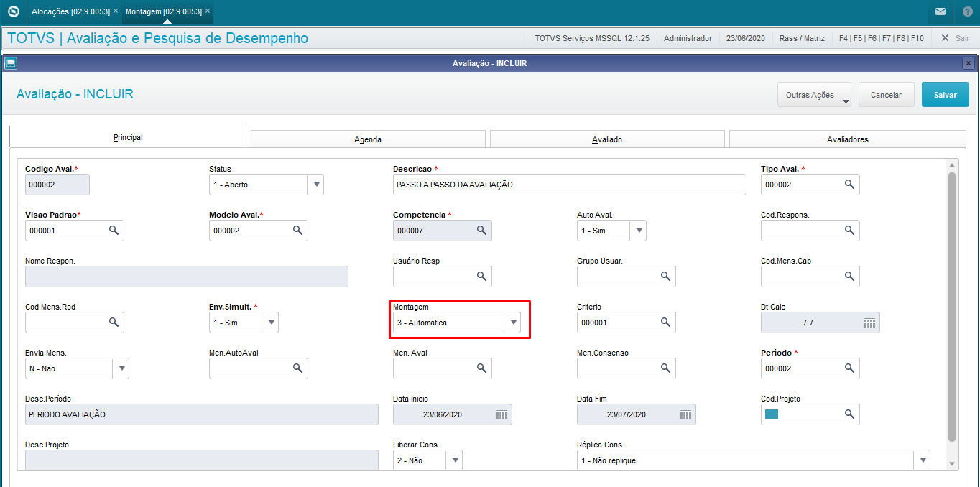Viewport: 980px width, 487px height.
Task: Expand the Auto Aval. dropdown
Action: (638, 231)
